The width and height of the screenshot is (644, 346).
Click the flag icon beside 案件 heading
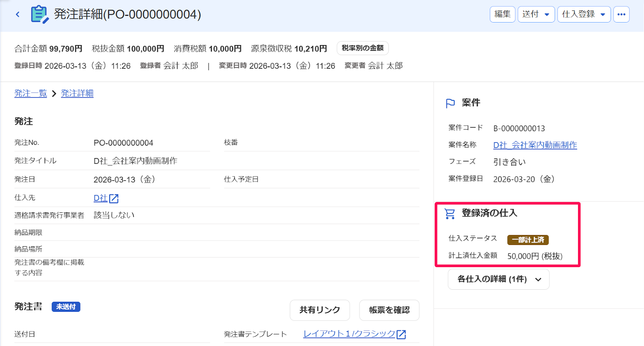(450, 103)
